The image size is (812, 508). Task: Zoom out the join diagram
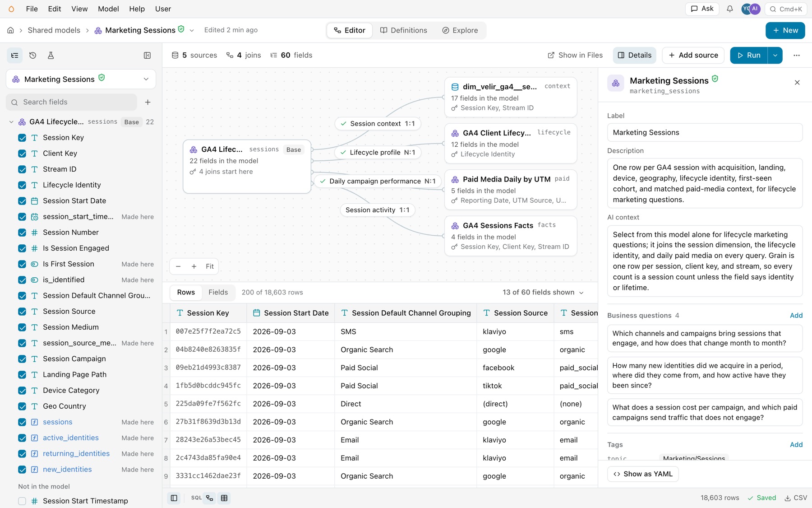coord(178,266)
